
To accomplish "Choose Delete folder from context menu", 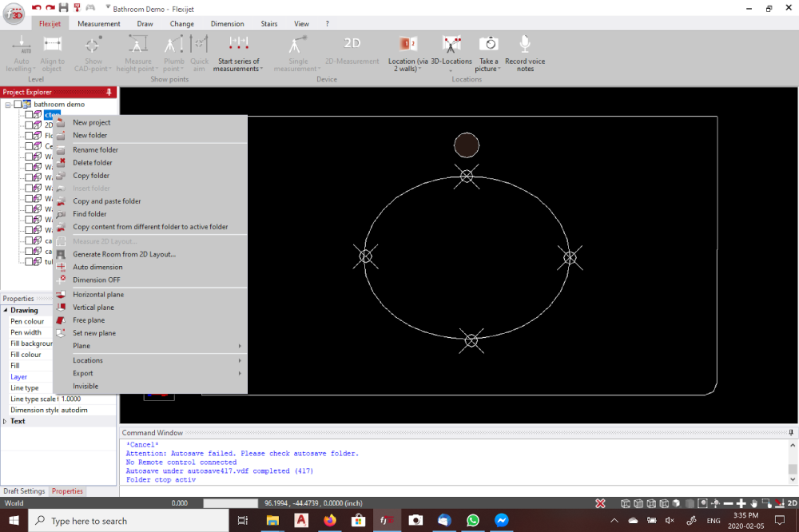I will pyautogui.click(x=93, y=163).
